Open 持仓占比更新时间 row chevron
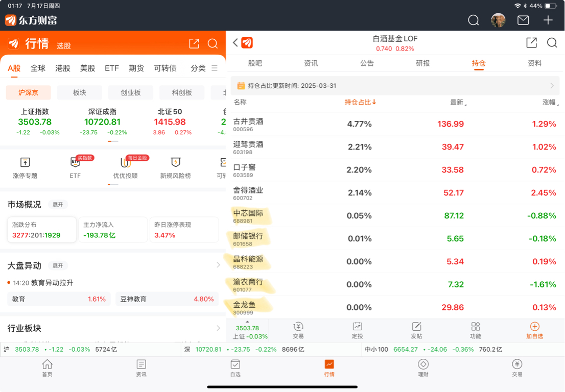The height and width of the screenshot is (392, 565). point(552,86)
